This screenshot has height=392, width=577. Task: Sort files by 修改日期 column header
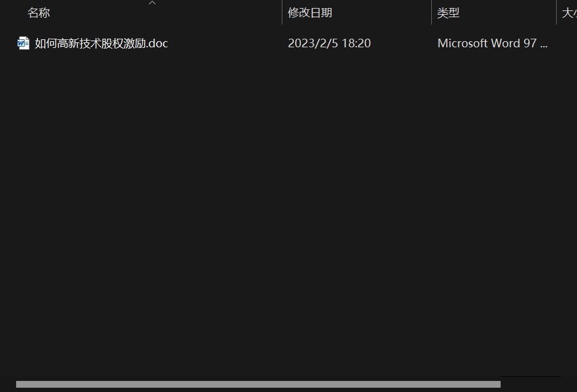click(x=310, y=13)
